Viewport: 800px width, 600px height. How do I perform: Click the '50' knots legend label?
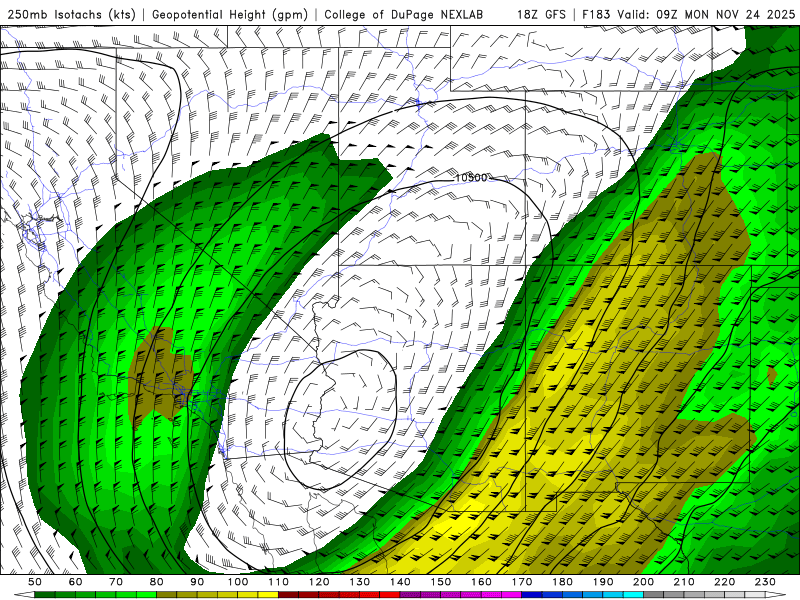pyautogui.click(x=35, y=582)
